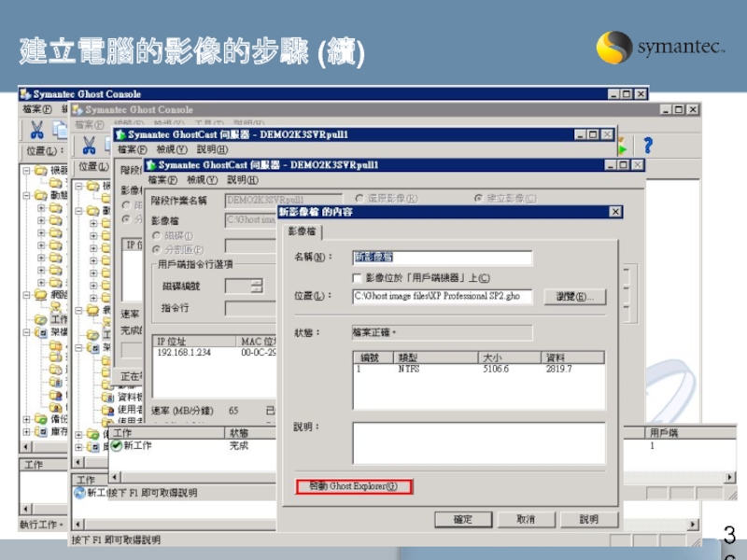Switch to the 影像檔 tab

(x=303, y=231)
